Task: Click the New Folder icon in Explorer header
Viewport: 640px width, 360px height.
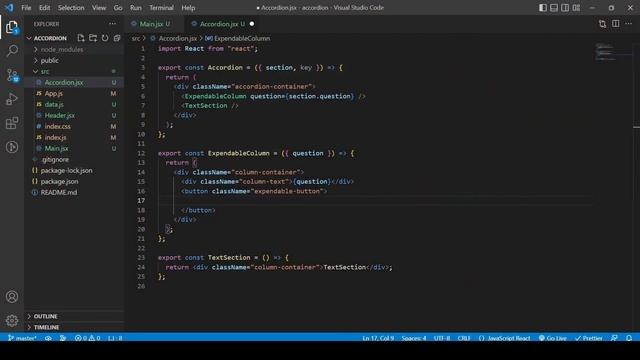Action: point(93,38)
